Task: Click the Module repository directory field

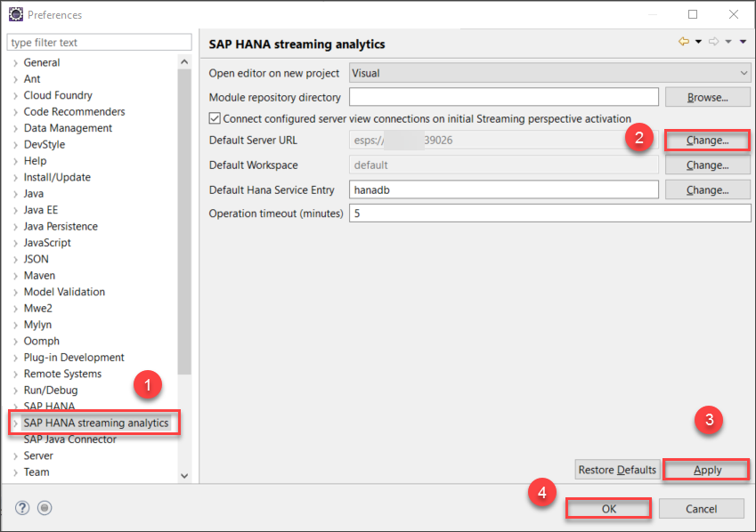Action: click(x=504, y=97)
